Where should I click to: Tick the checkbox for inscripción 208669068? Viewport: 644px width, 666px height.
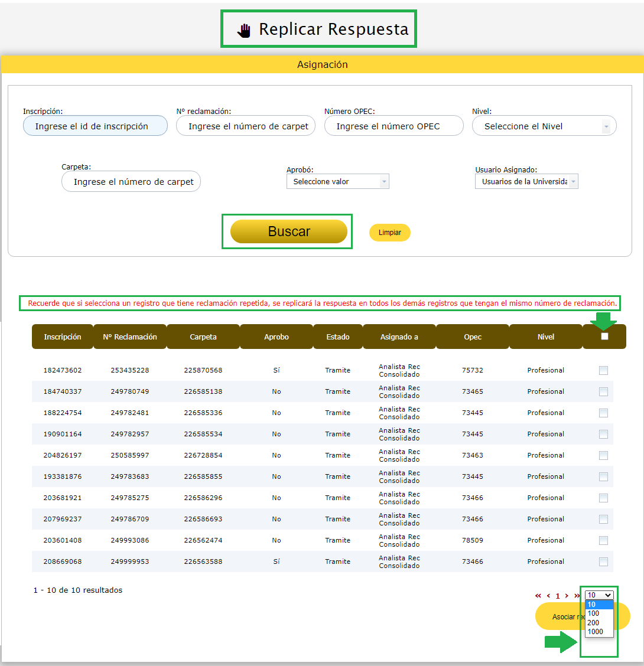[603, 562]
